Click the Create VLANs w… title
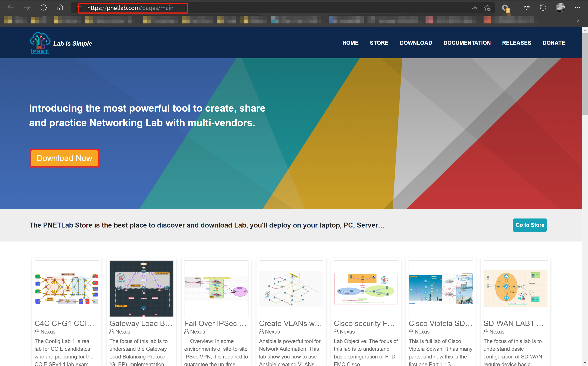 291,323
